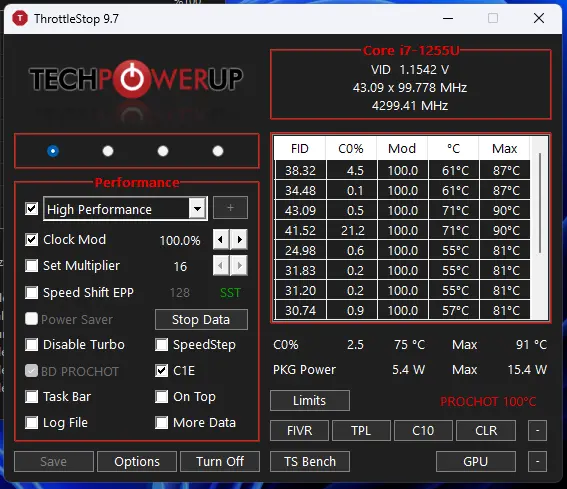The height and width of the screenshot is (489, 567).
Task: Uncheck the Clock Mod checkbox
Action: tap(31, 239)
